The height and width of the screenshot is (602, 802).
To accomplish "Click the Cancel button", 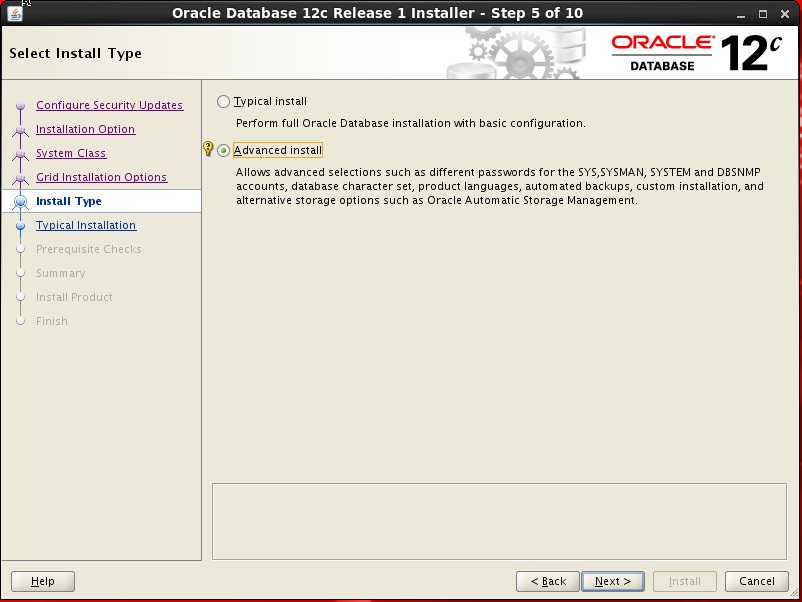I will click(756, 582).
